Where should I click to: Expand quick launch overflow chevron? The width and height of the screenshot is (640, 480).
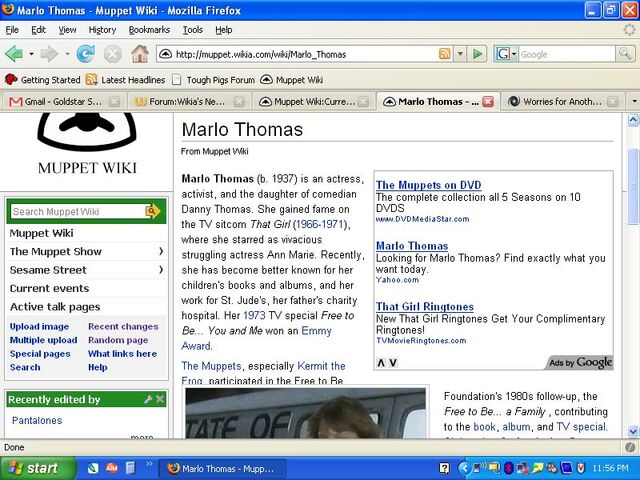pyautogui.click(x=149, y=464)
